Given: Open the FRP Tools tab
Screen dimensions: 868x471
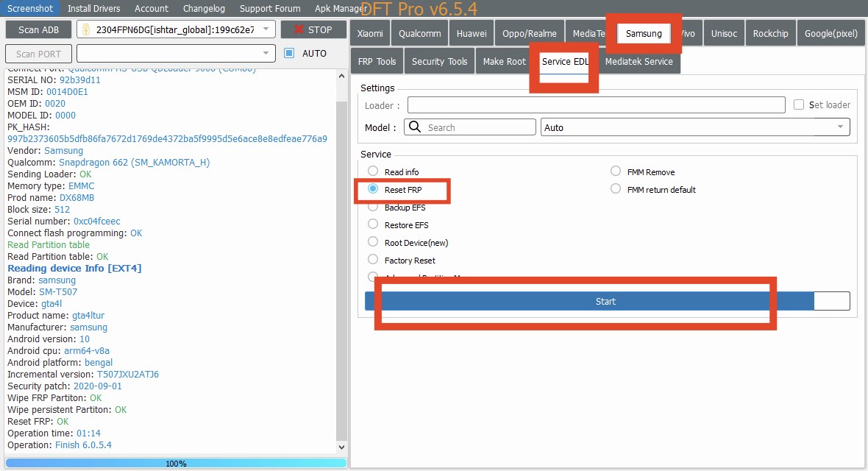Looking at the screenshot, I should [x=377, y=61].
